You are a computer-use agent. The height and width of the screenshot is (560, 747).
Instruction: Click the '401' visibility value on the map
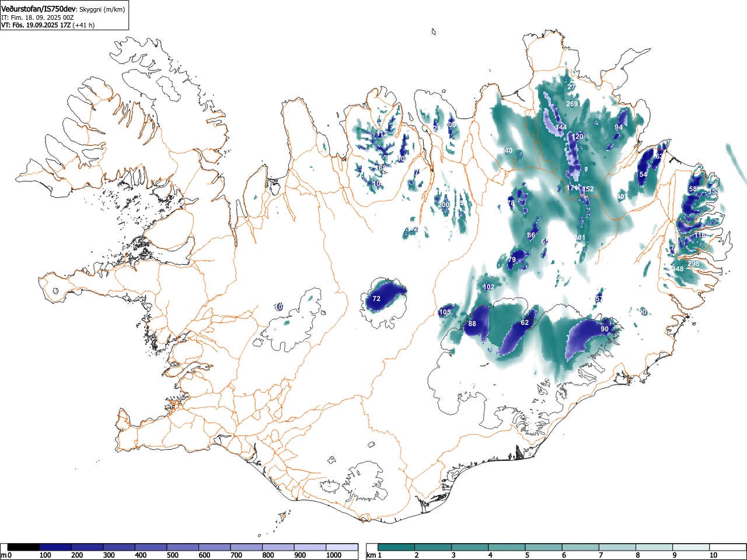622,197
